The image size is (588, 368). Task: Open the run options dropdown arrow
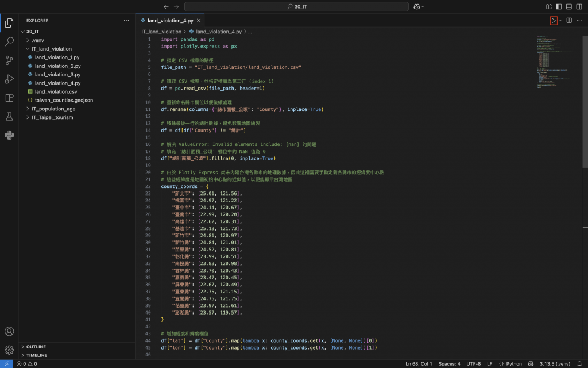click(560, 20)
